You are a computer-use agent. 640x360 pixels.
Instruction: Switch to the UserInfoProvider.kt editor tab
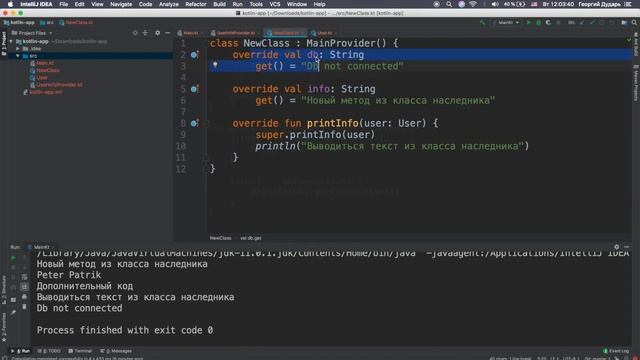pyautogui.click(x=236, y=33)
